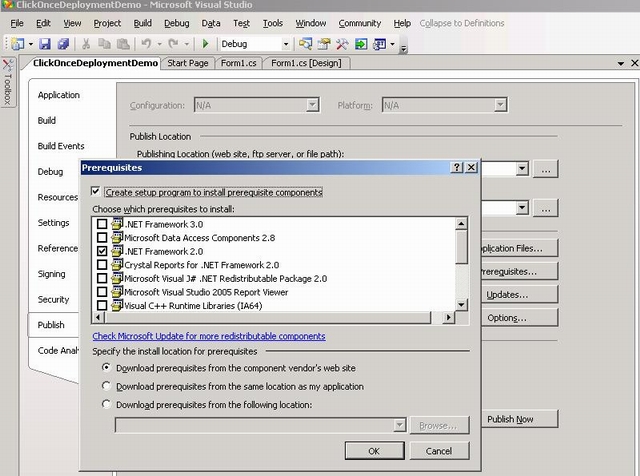The width and height of the screenshot is (640, 476).
Task: Open the Debug configuration dropdown in toolbar
Action: tap(286, 44)
